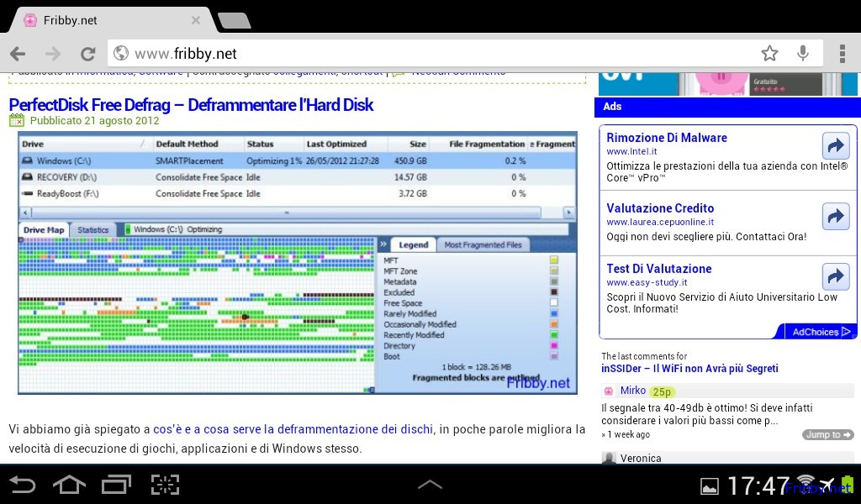Focus the www.fribby.net address bar

pyautogui.click(x=437, y=54)
